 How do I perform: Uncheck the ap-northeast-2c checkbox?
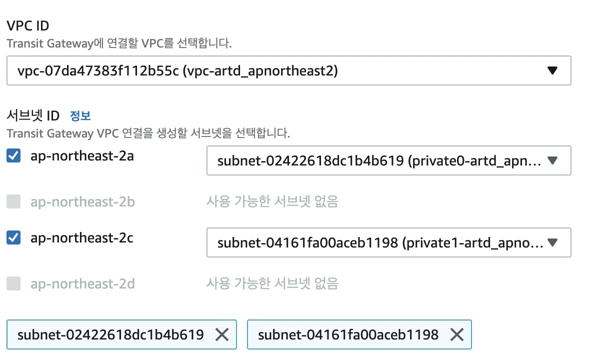[x=13, y=238]
